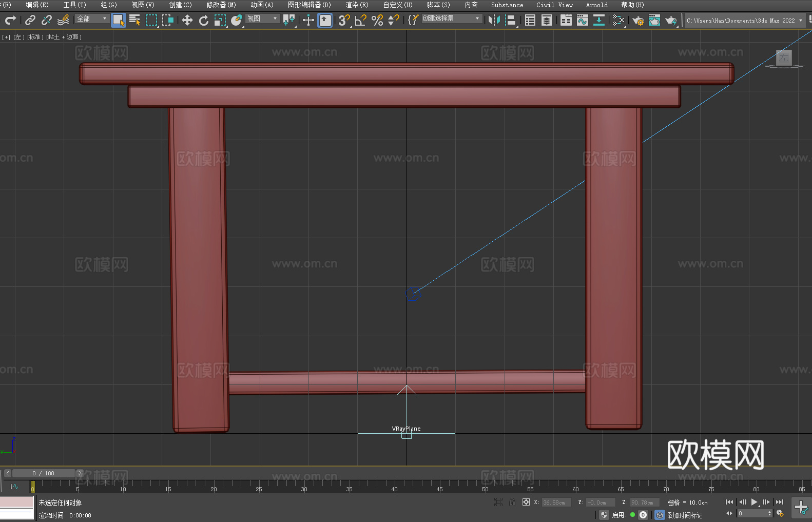Image resolution: width=812 pixels, height=522 pixels.
Task: Open the 编辑(E) menu
Action: tap(37, 5)
